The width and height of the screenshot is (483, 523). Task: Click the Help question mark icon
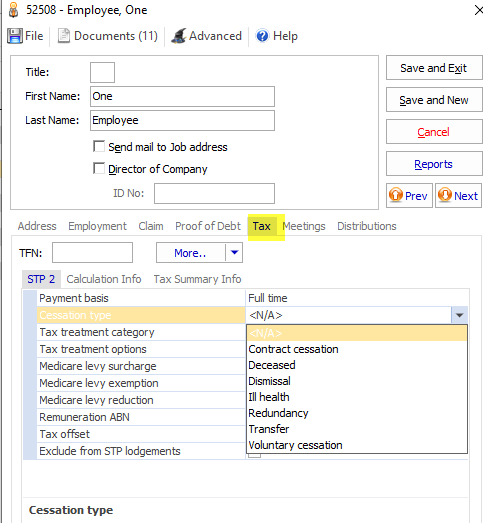pyautogui.click(x=262, y=36)
